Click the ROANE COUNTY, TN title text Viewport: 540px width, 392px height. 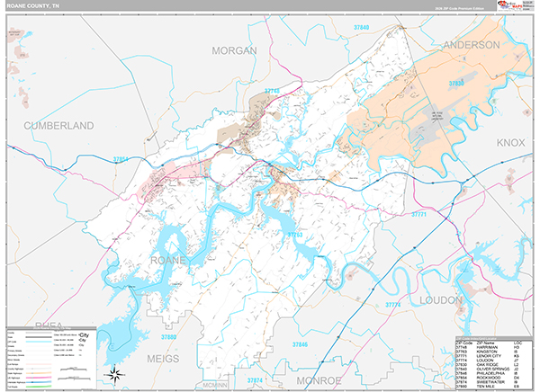pos(32,6)
